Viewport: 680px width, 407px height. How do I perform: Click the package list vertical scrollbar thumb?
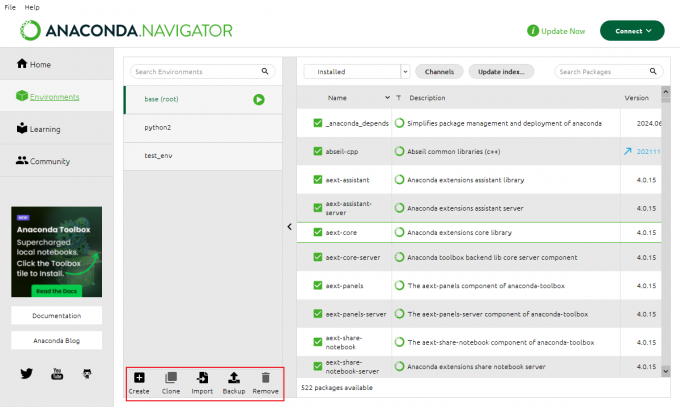(666, 100)
